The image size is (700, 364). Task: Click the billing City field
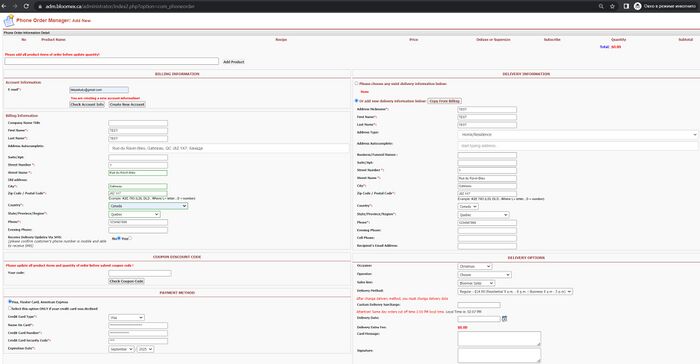pyautogui.click(x=138, y=186)
